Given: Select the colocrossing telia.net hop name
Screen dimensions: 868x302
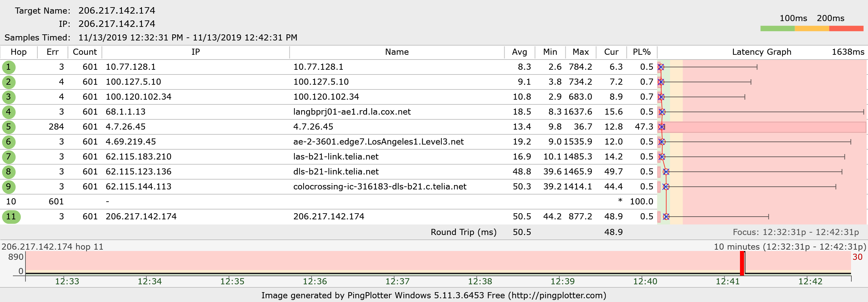Looking at the screenshot, I should point(380,187).
